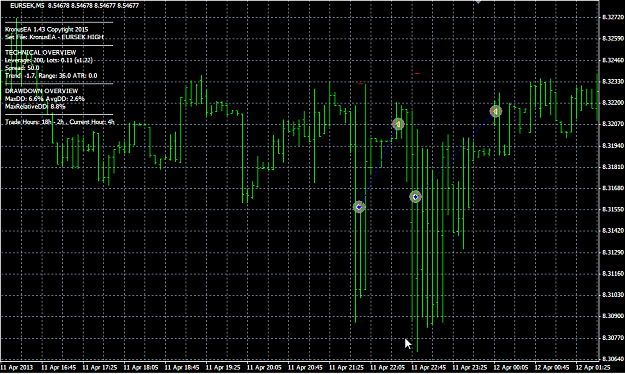Click the '11 Apr 21:25' time axis label

coord(346,368)
